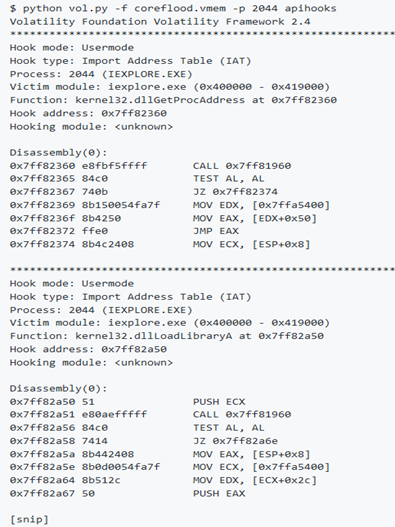Select 'Volatility Foundation Volatility Framework 2.4' line
The image size is (395, 527).
pyautogui.click(x=160, y=22)
